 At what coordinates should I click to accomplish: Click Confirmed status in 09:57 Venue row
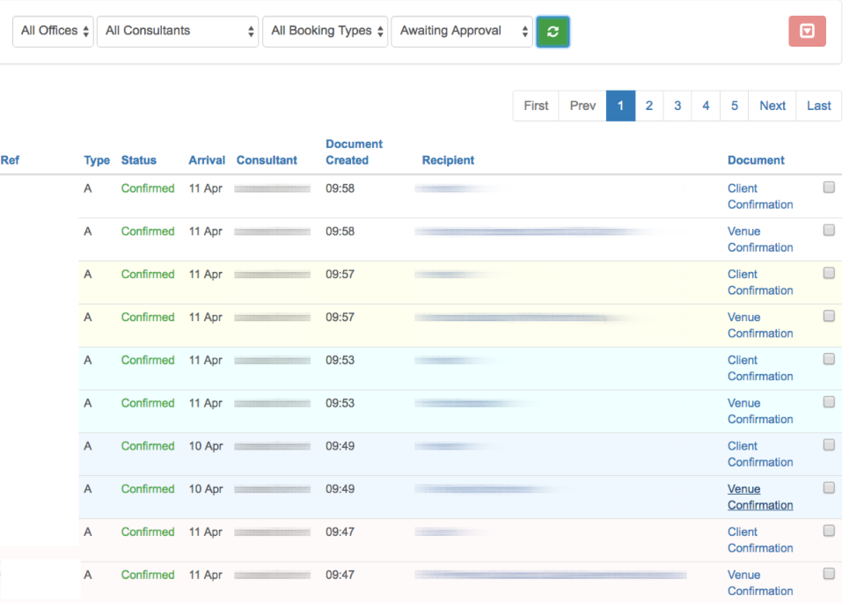tap(148, 318)
